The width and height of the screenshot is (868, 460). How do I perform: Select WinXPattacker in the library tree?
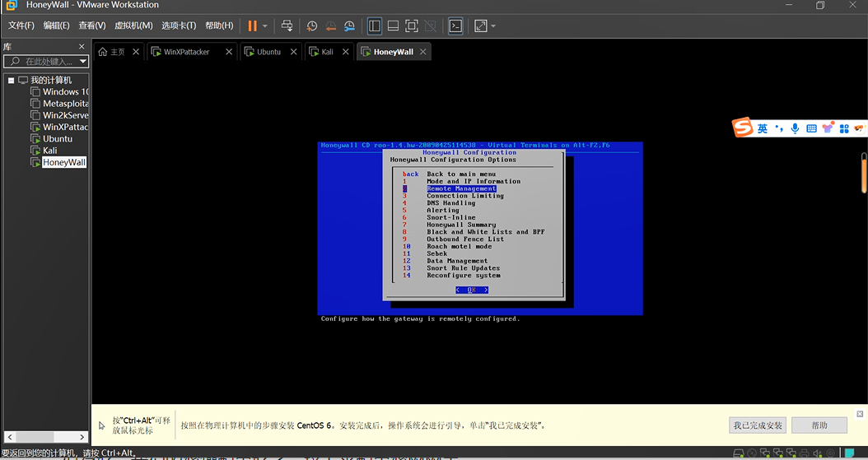65,127
